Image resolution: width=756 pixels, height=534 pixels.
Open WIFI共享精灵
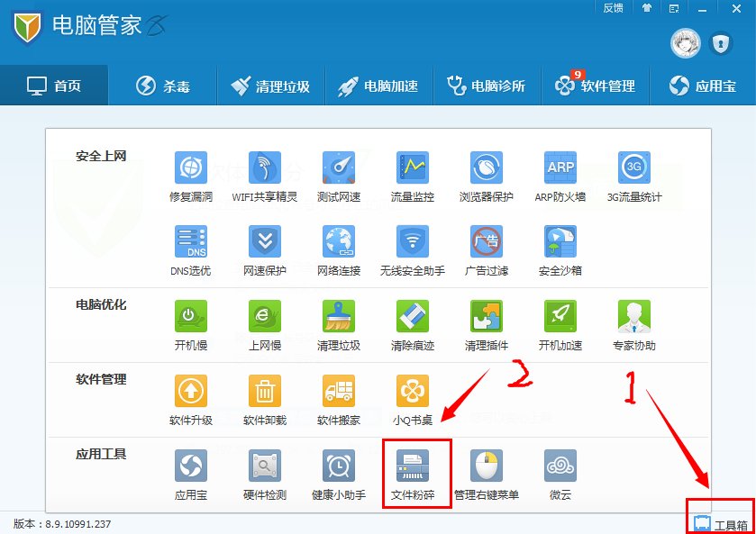(x=264, y=169)
